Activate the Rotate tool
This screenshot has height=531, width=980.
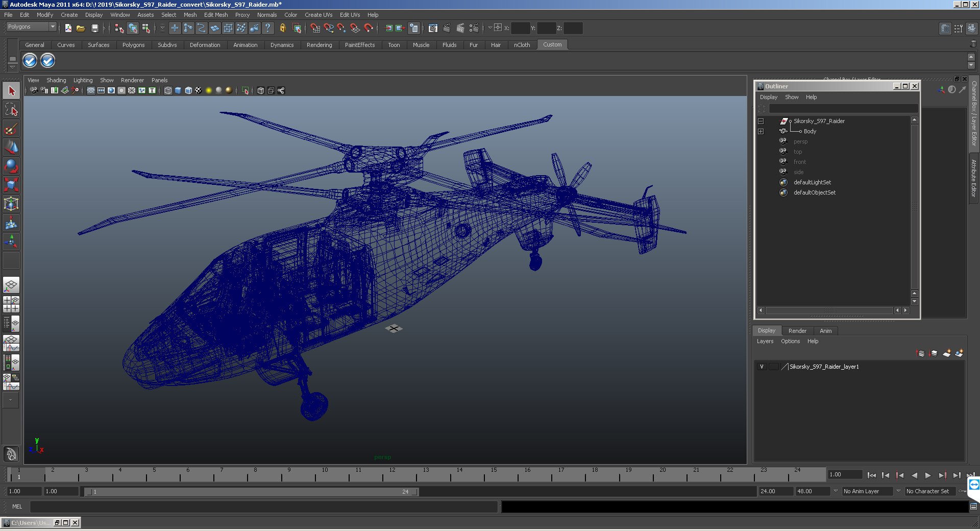[11, 166]
